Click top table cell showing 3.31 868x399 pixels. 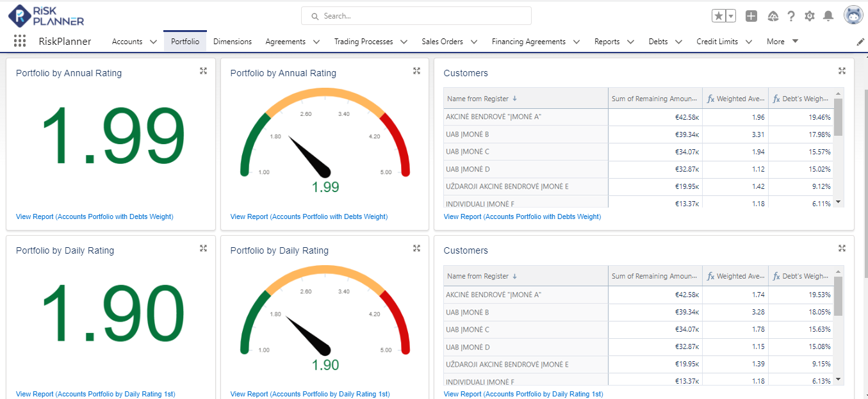coord(735,134)
